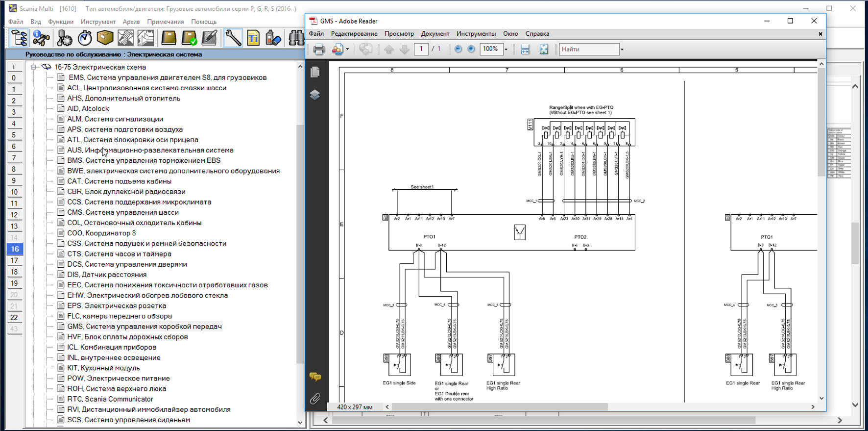Viewport: 868px width, 431px height.
Task: Open the binoculars search tool
Action: pyautogui.click(x=296, y=38)
